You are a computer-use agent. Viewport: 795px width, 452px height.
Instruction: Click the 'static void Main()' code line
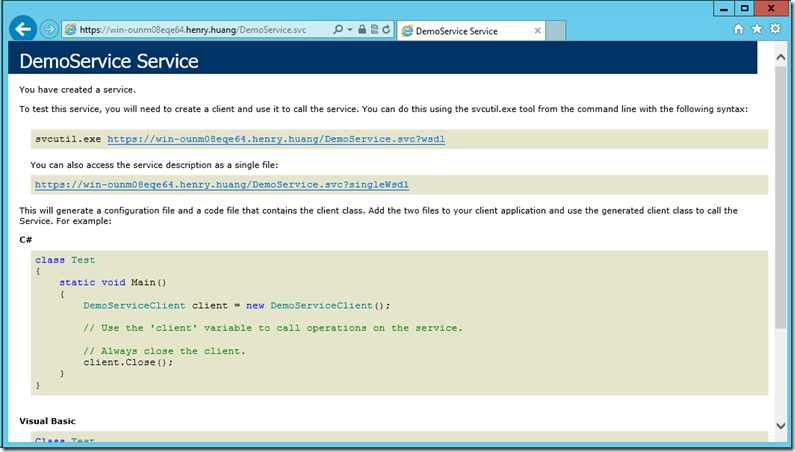point(113,282)
